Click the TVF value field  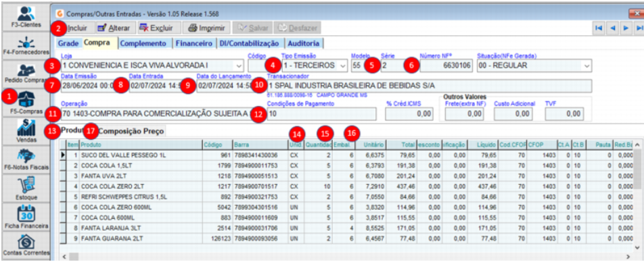[564, 113]
